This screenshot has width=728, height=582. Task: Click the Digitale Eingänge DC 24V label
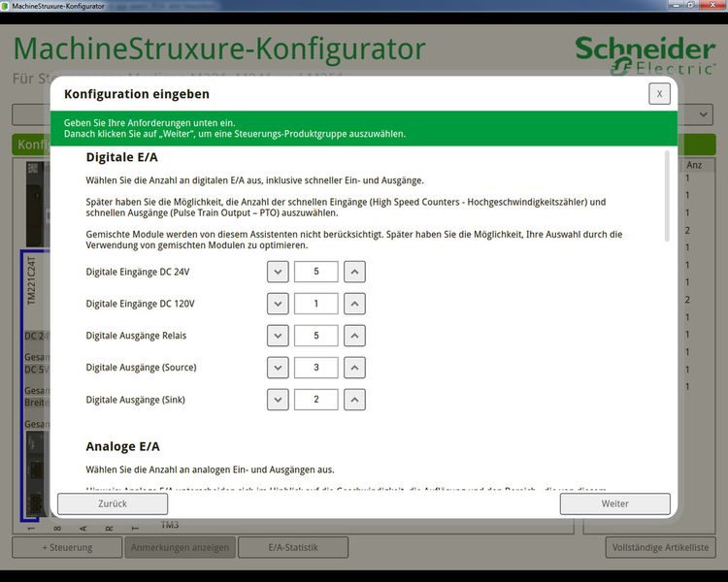[x=138, y=272]
